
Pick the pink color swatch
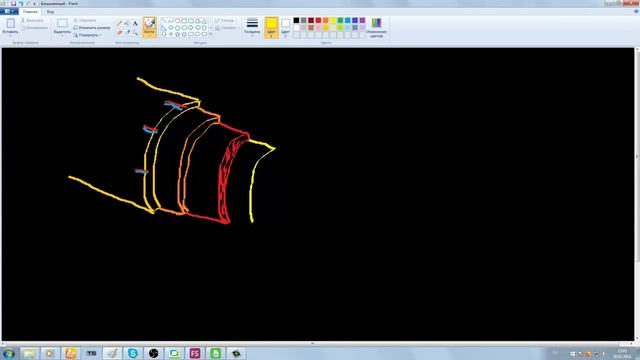[x=318, y=28]
